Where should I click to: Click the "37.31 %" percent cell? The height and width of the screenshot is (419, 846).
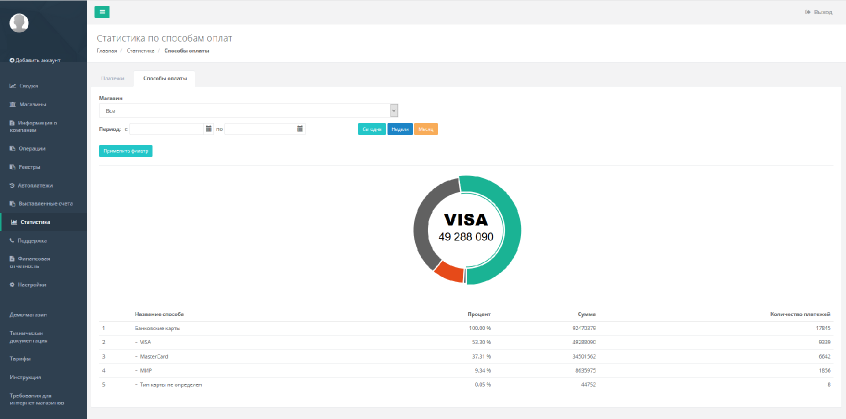click(481, 356)
